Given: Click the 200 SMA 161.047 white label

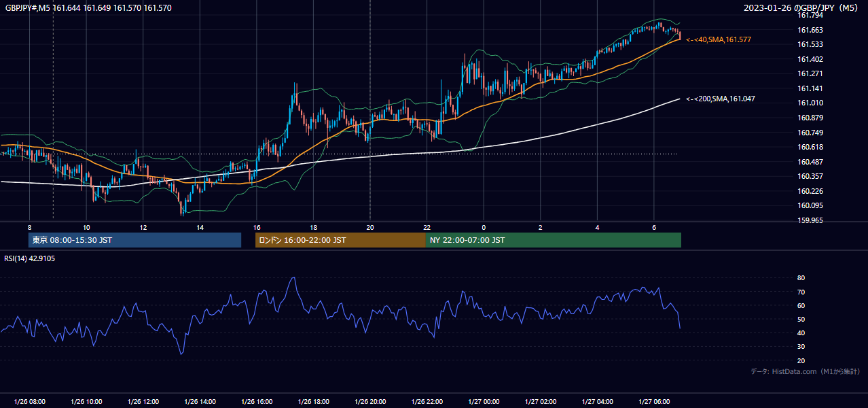Looking at the screenshot, I should tap(721, 99).
